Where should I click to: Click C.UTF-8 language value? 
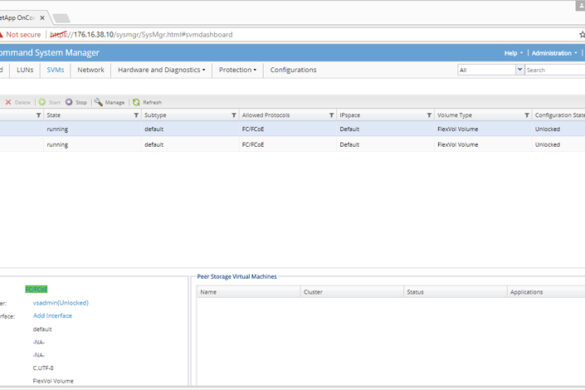click(43, 368)
